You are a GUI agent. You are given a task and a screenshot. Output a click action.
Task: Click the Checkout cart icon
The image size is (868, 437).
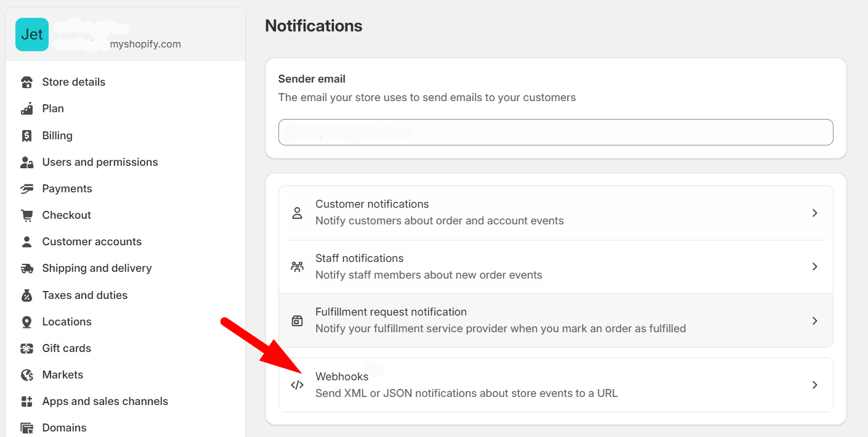26,215
